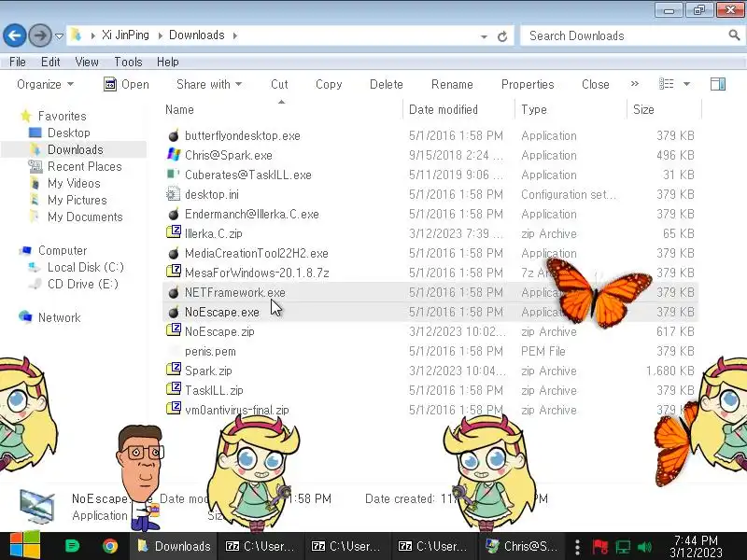Click the Windows Start button
The width and height of the screenshot is (747, 560).
pos(25,546)
